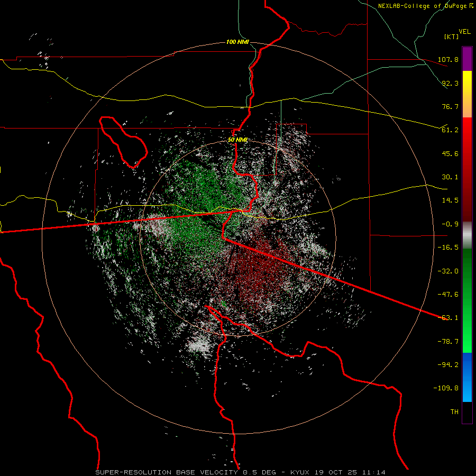Click the VEL legend title
476x476 pixels.
click(464, 32)
